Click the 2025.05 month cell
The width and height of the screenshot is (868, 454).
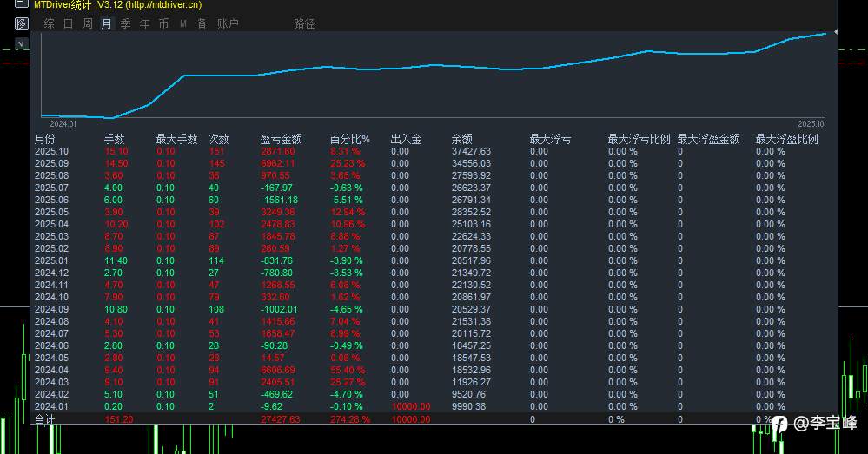pyautogui.click(x=51, y=212)
